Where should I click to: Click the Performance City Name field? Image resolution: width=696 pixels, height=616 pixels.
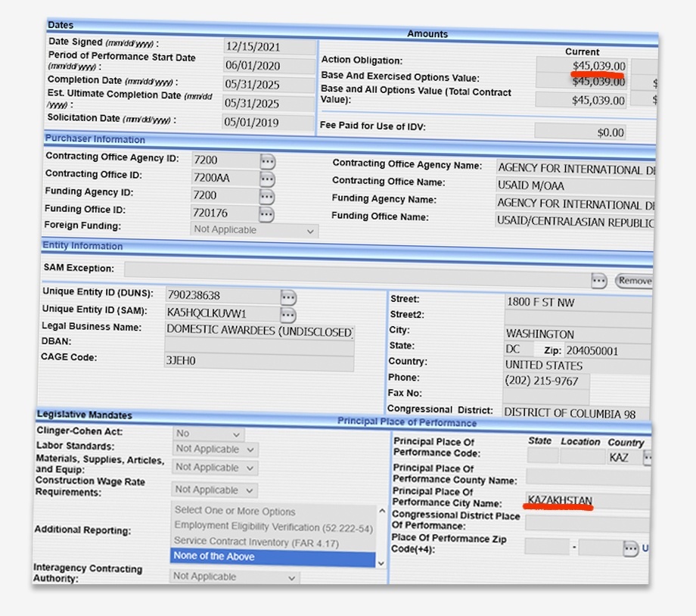[x=587, y=501]
